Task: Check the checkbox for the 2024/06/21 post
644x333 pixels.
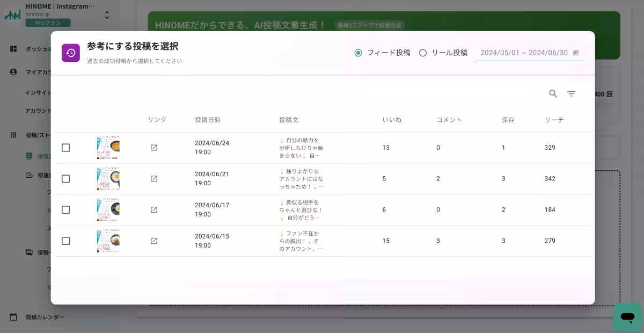Action: coord(65,178)
